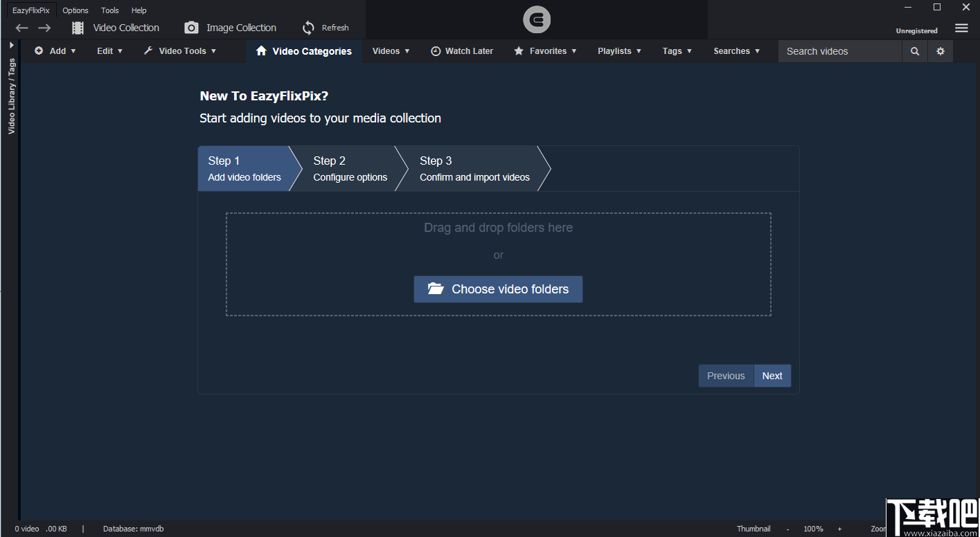Click the 100% zoom value
Image resolution: width=980 pixels, height=537 pixels.
(x=813, y=529)
